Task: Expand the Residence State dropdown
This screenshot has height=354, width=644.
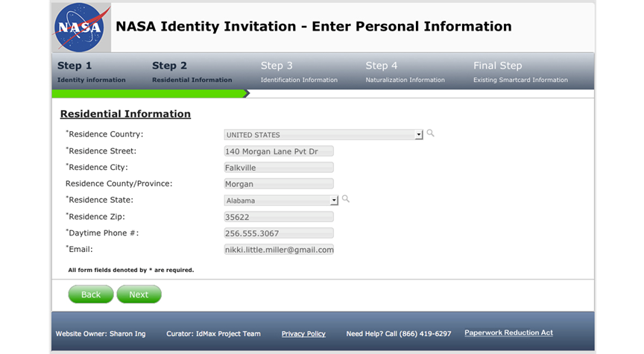Action: coord(335,200)
